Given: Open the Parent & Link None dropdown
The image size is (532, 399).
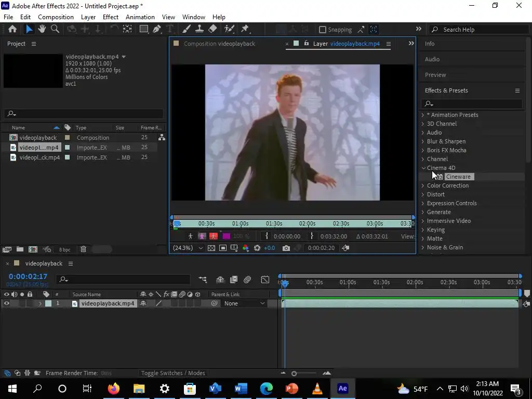Looking at the screenshot, I should click(x=244, y=303).
